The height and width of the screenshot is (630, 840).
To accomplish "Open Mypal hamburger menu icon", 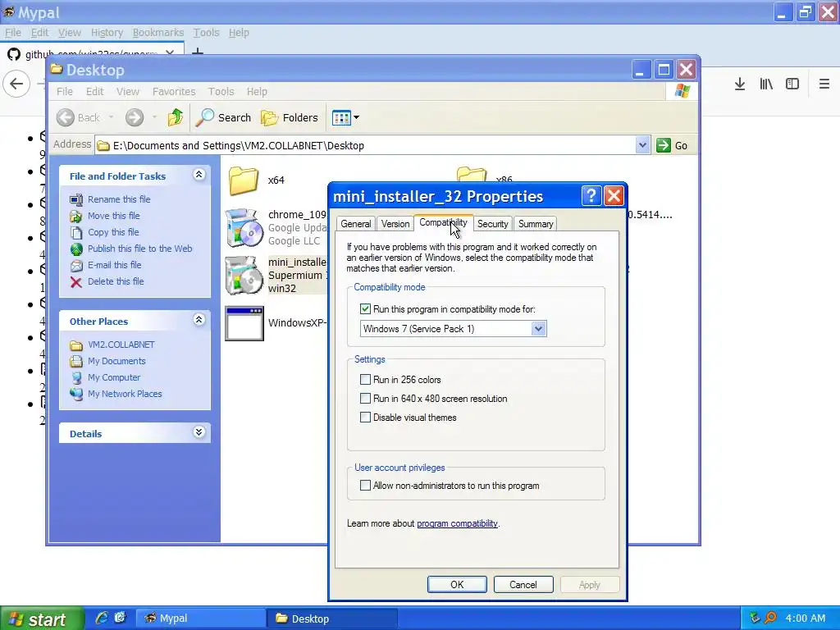I will tap(824, 84).
